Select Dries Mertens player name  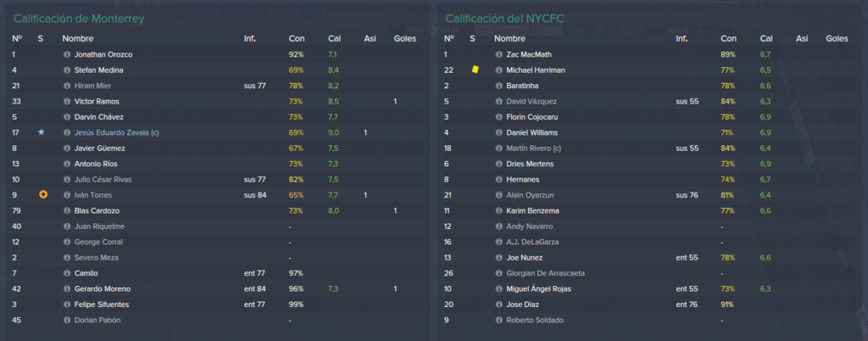(x=530, y=164)
